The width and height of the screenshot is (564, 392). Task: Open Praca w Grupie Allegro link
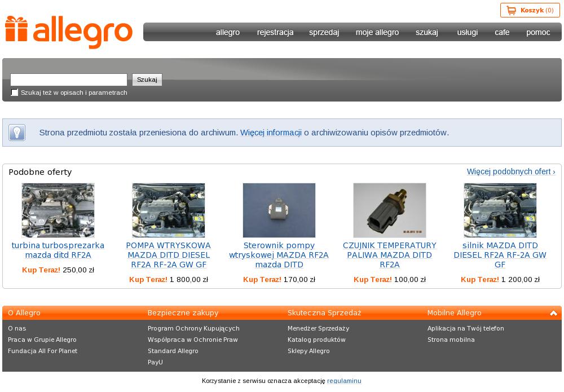[x=42, y=340]
